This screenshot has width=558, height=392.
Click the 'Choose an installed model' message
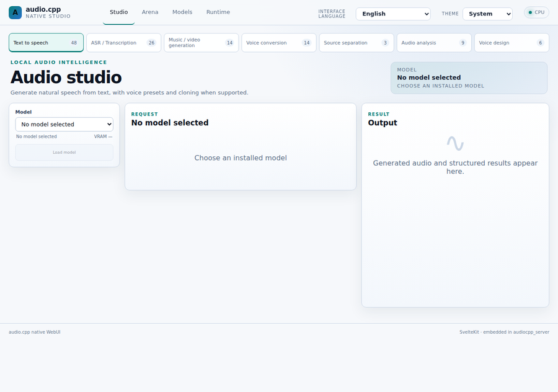pyautogui.click(x=241, y=158)
